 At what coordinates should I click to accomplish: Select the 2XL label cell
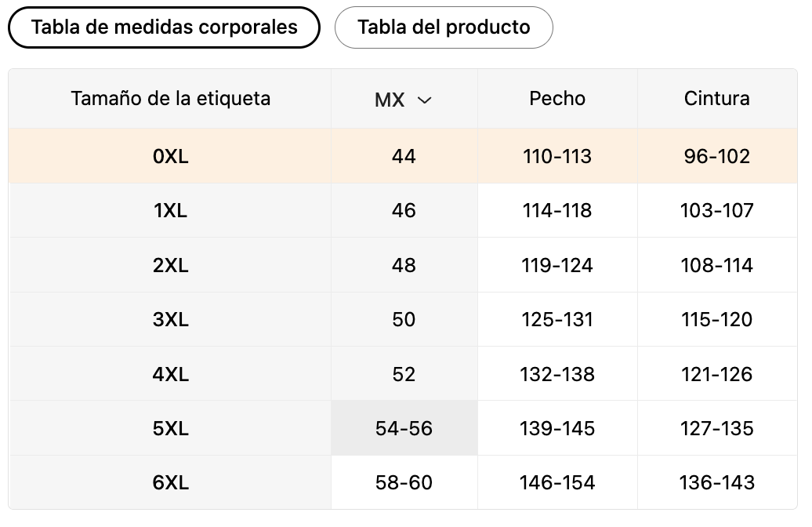[x=170, y=266]
